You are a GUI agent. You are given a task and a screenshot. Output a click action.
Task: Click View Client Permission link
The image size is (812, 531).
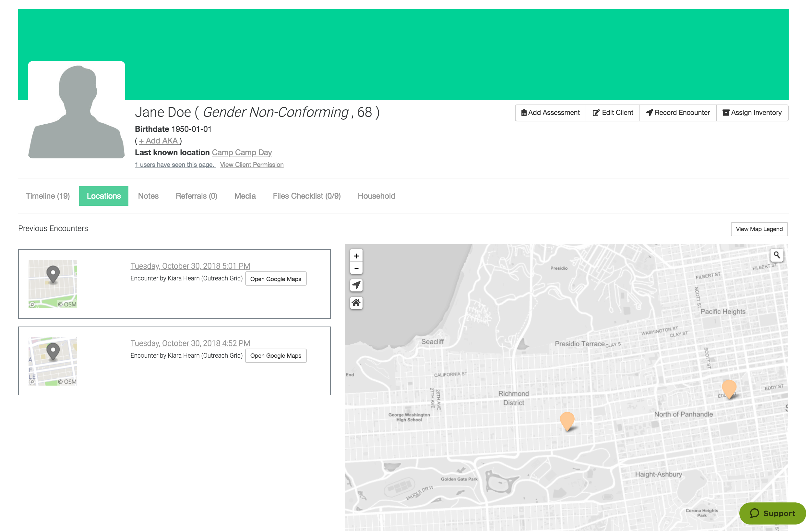click(x=252, y=165)
